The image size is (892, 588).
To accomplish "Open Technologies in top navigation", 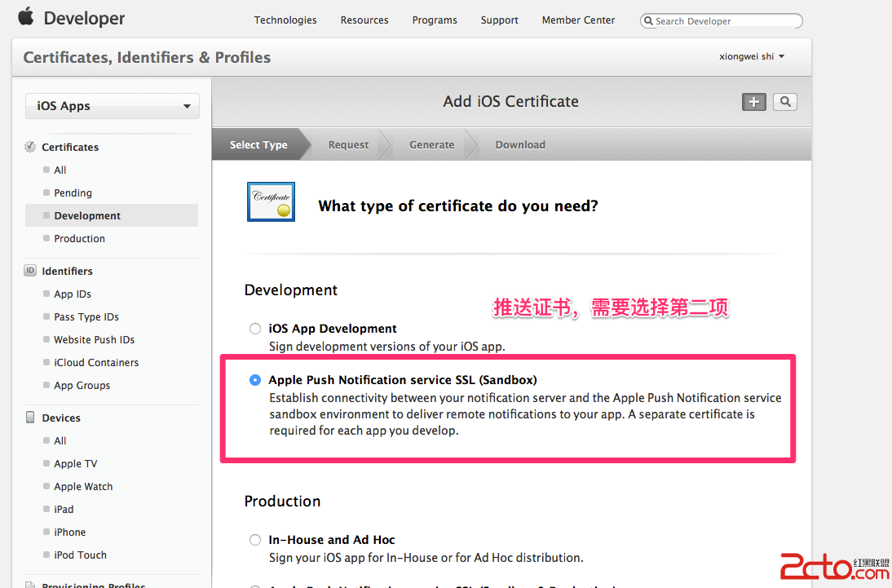I will point(285,20).
